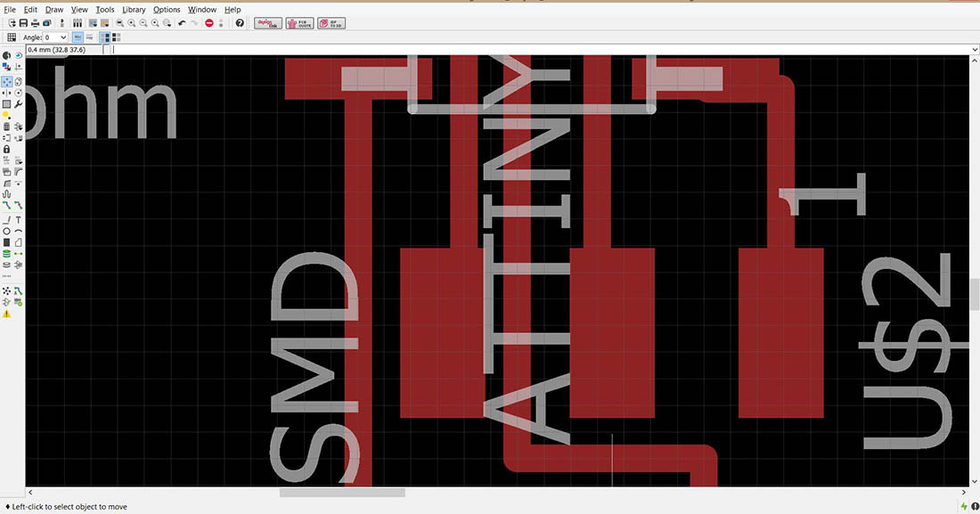Click the SMD text on the board
Screen dimensions: 980x514
(315, 368)
